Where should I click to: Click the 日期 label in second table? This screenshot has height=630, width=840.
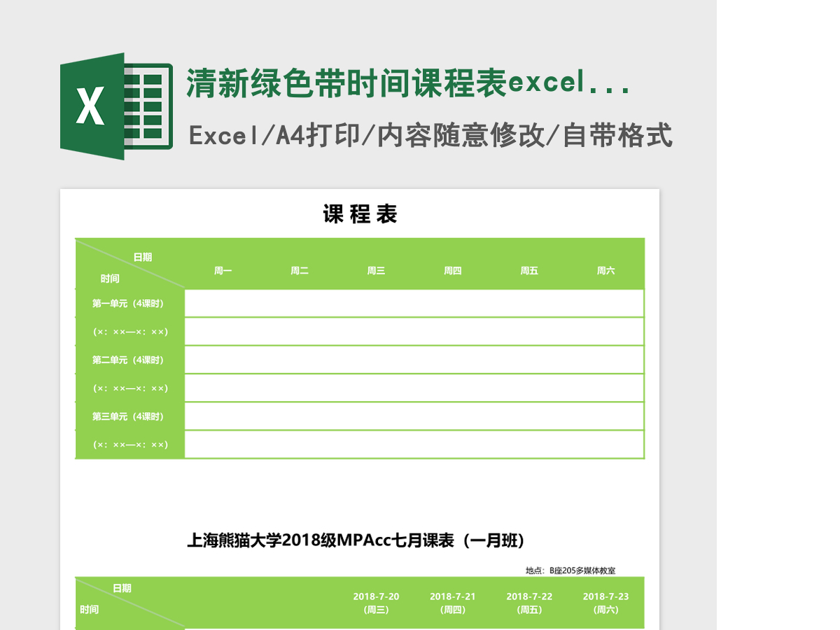click(x=122, y=588)
